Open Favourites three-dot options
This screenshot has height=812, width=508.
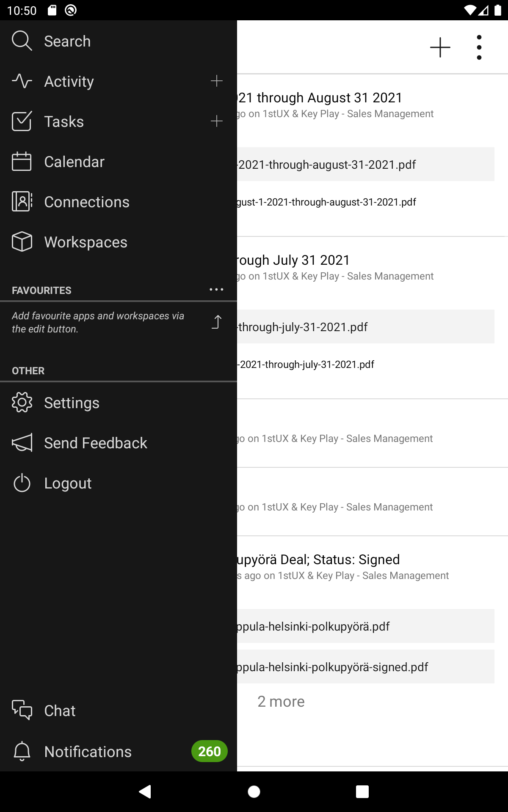point(216,290)
